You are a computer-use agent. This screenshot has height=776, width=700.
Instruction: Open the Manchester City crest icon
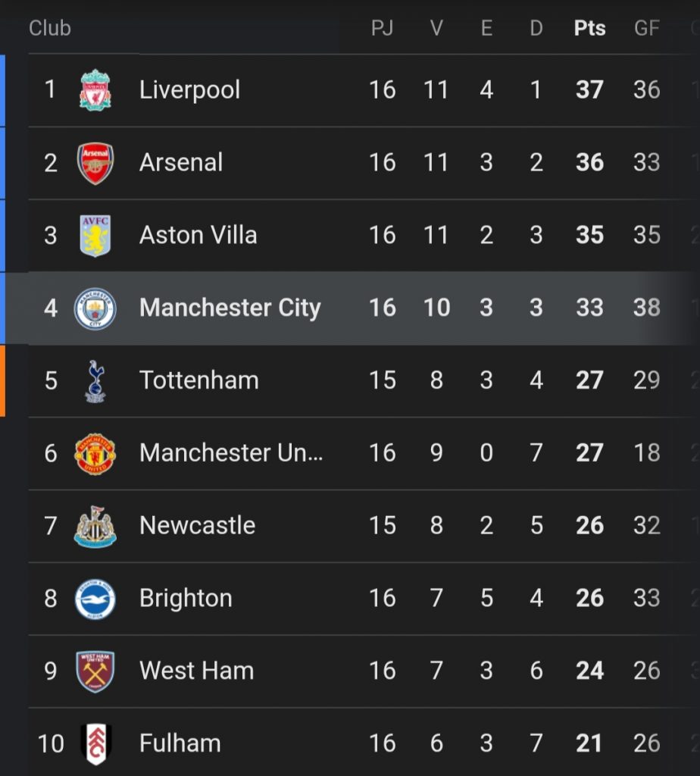coord(95,308)
